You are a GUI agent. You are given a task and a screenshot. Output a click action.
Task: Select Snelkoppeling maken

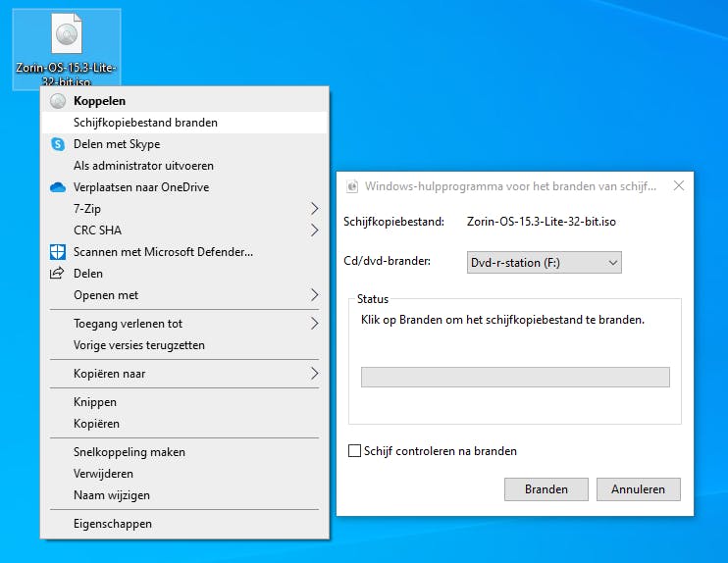184,451
